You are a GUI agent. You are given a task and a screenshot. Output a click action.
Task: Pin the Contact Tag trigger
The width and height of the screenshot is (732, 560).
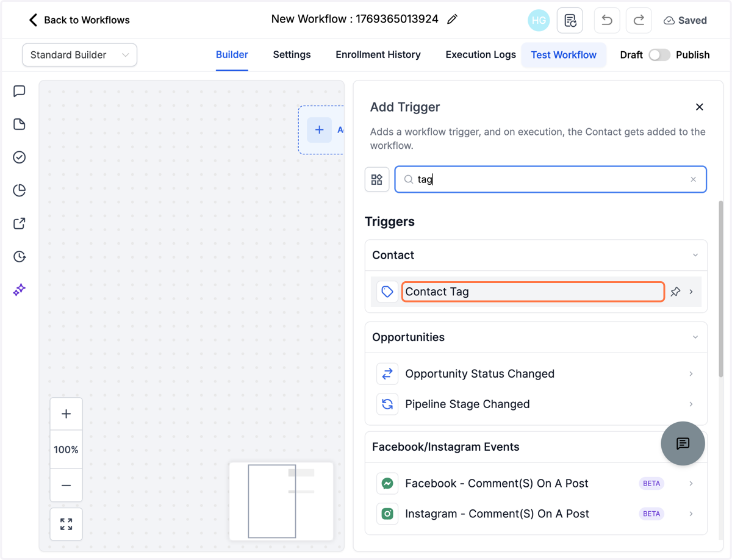(675, 292)
